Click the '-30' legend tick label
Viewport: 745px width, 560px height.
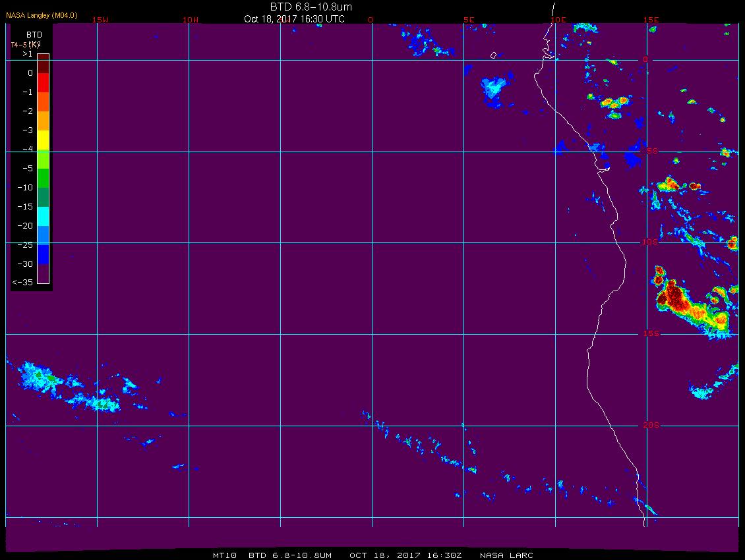[x=25, y=264]
